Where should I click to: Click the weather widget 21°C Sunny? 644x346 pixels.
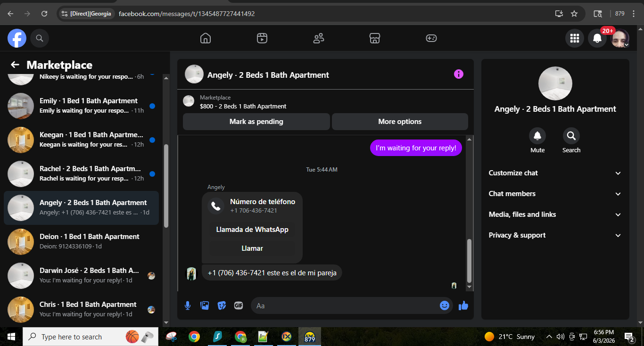coord(510,337)
